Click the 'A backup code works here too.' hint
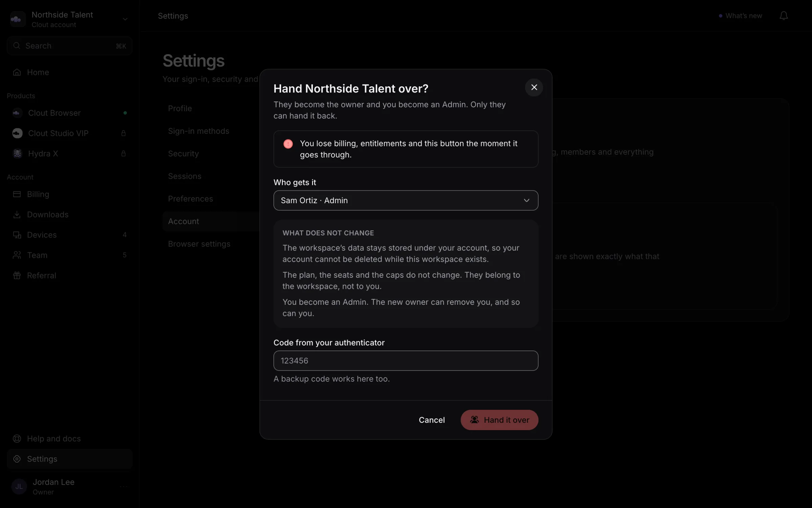This screenshot has height=508, width=812. pos(332,379)
